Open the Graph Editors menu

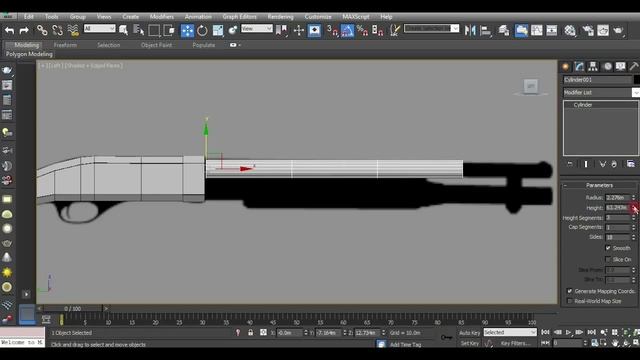[x=240, y=17]
